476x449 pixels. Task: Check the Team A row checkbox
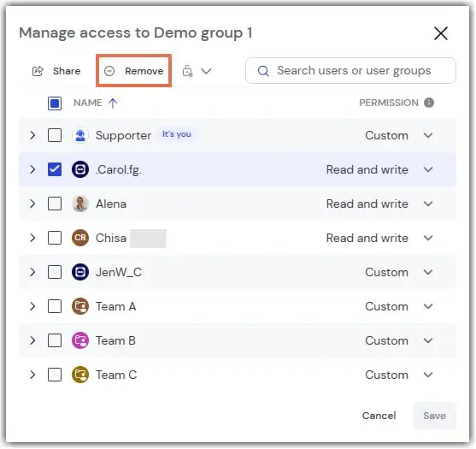(x=55, y=306)
